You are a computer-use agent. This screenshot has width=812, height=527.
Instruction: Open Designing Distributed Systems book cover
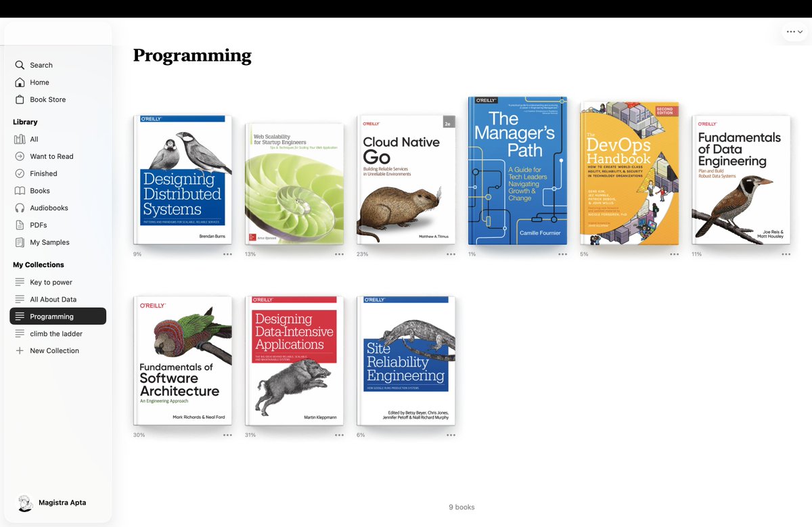click(183, 180)
